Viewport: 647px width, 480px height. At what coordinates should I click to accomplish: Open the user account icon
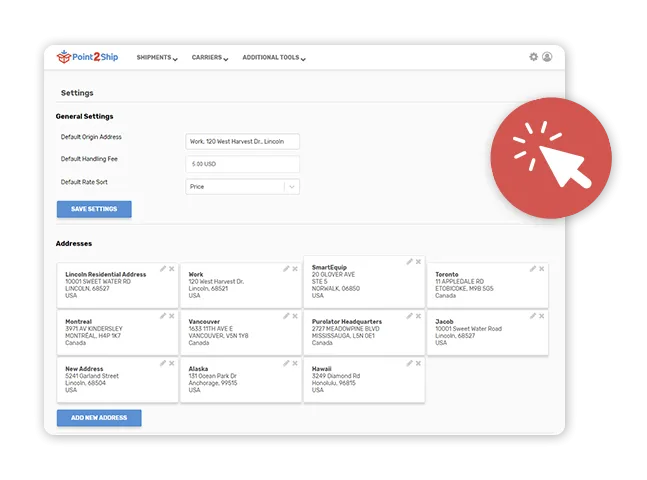547,57
